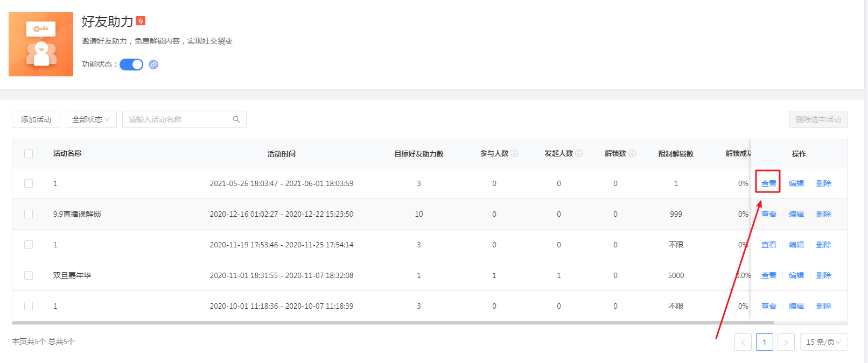
Task: Open the 好友助力 feature thumbnail image
Action: coord(41,44)
